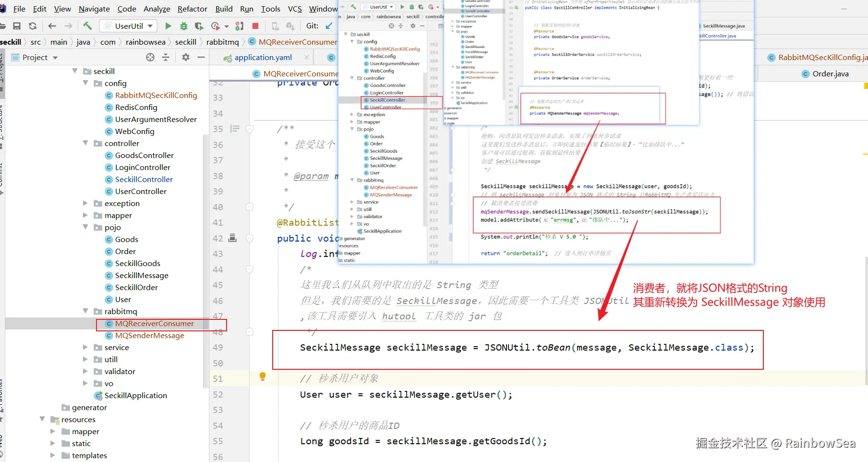This screenshot has height=462, width=868.
Task: Click the locate opened file crosshair icon
Action: coord(150,57)
